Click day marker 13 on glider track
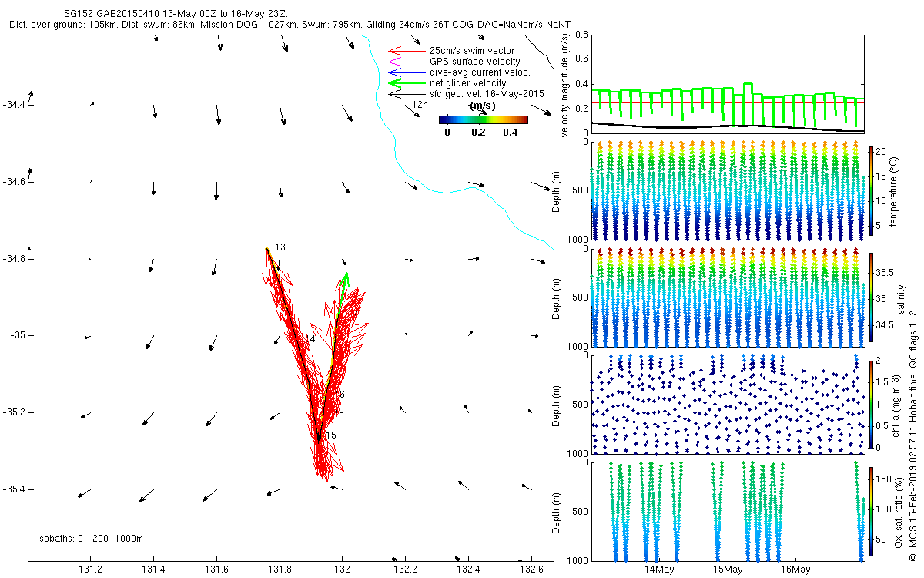924x578 pixels. coord(280,247)
